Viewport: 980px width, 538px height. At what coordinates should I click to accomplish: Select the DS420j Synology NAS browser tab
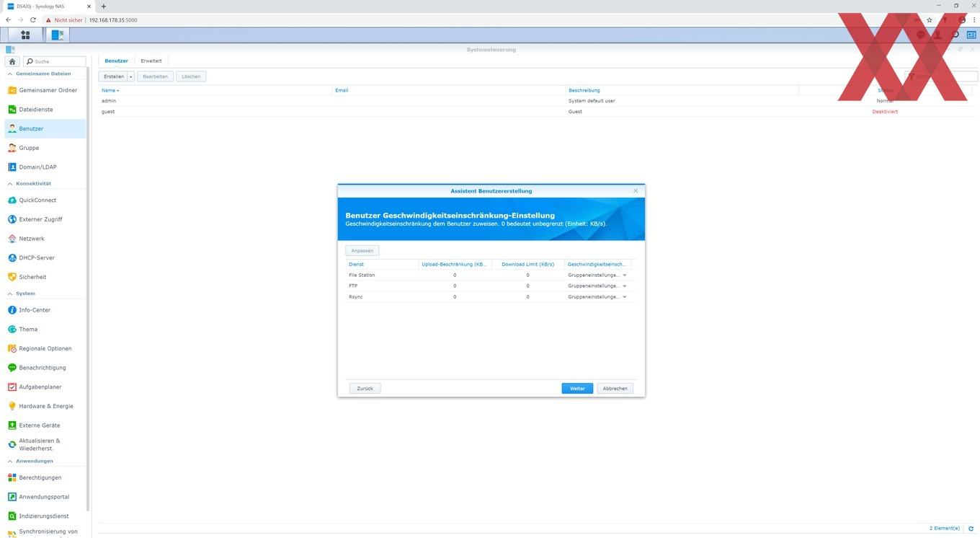tap(49, 6)
